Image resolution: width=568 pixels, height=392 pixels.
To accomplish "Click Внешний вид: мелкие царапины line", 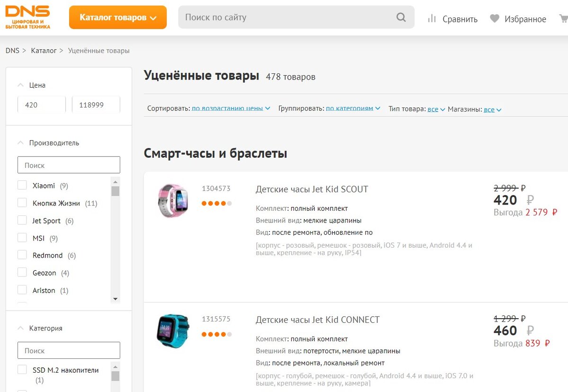I will coord(309,220).
